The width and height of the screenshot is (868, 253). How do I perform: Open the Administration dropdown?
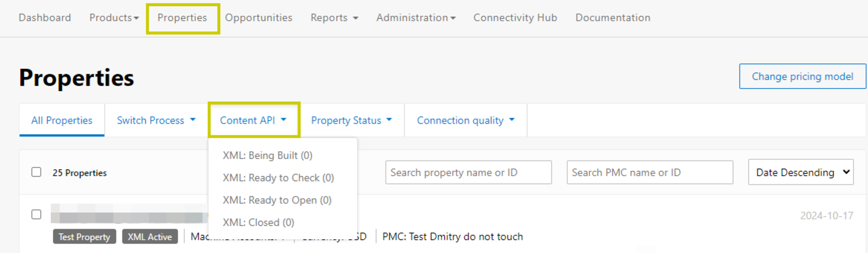point(415,18)
